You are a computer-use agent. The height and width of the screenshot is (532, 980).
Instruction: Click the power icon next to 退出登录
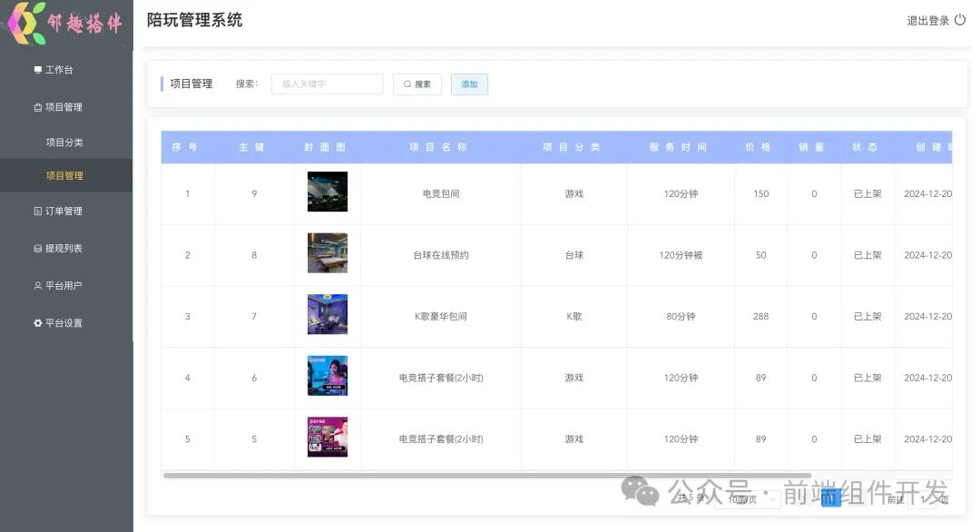[960, 20]
